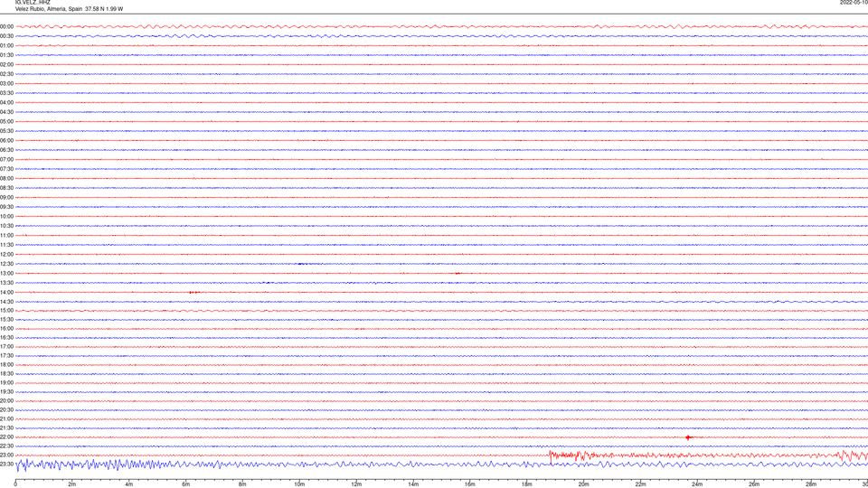Image resolution: width=868 pixels, height=488 pixels.
Task: Pick the 14:30 time label
Action: click(x=6, y=302)
